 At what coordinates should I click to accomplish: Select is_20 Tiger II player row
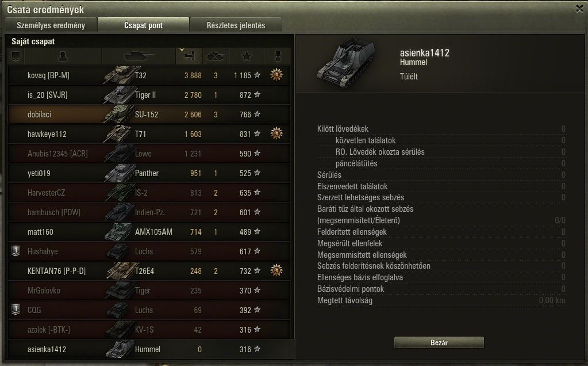click(x=149, y=95)
